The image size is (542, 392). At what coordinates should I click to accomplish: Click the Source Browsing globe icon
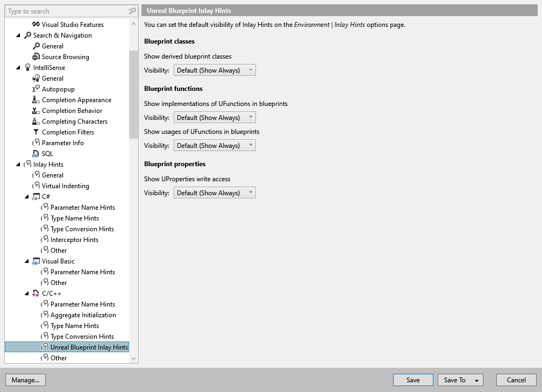coord(36,56)
